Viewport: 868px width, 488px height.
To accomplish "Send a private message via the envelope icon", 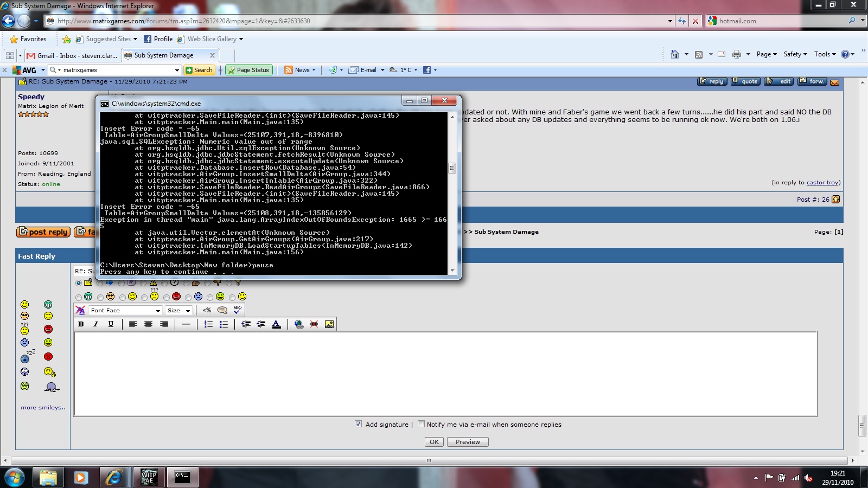I will (x=835, y=82).
